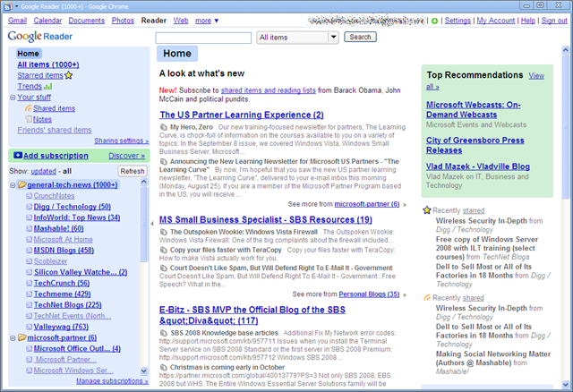
Task: Click the feed icon next to TechCrunch
Action: [x=30, y=283]
